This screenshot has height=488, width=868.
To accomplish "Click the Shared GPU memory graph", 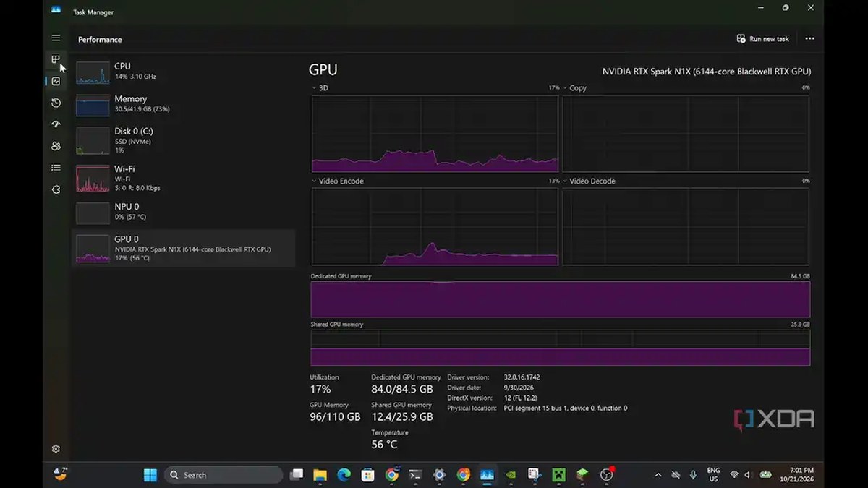I will pos(561,348).
